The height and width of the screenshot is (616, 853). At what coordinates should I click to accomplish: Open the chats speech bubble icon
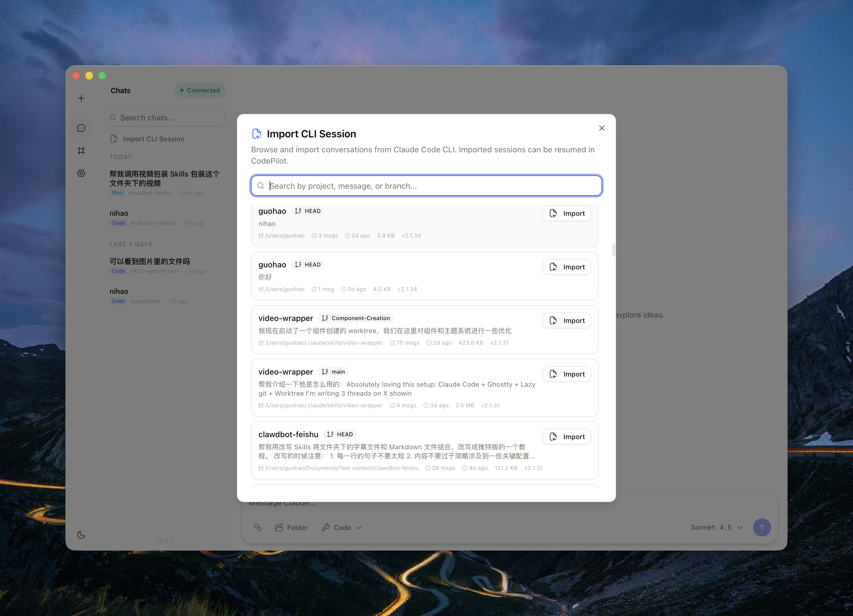click(81, 128)
